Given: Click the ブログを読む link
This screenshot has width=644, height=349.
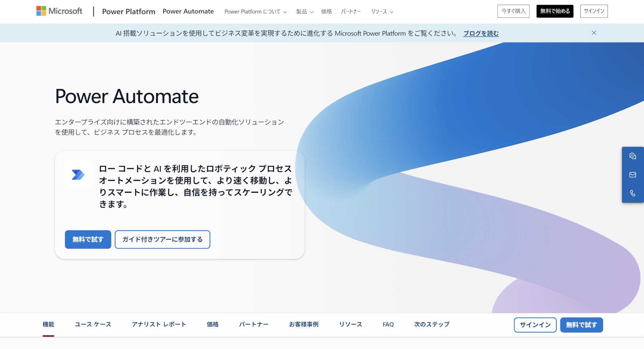Looking at the screenshot, I should click(481, 33).
